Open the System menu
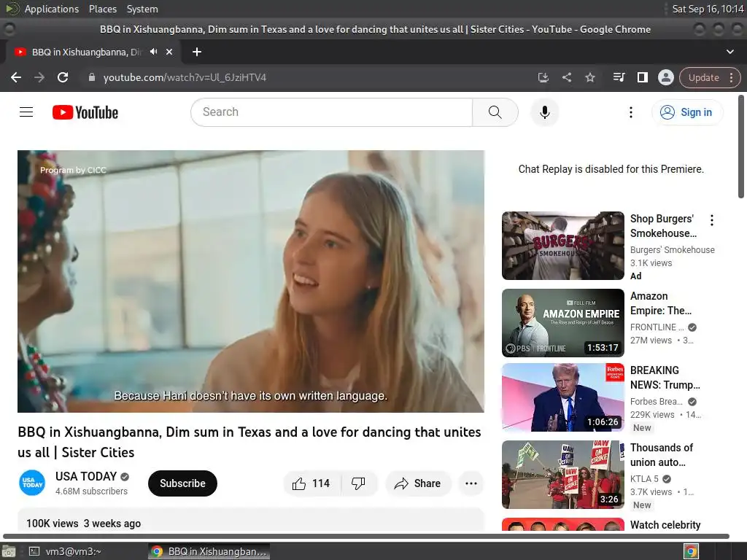This screenshot has height=560, width=747. 142,9
